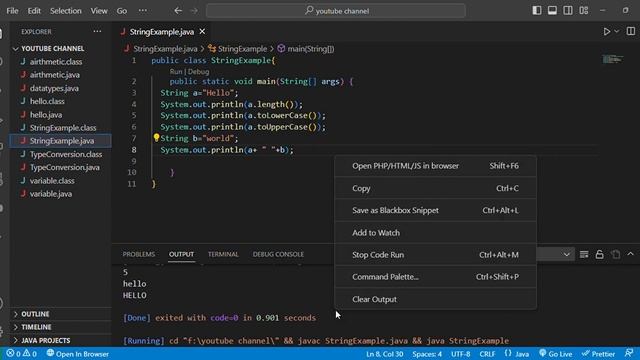
Task: Maximize panel with the chevron up
Action: pyautogui.click(x=631, y=254)
